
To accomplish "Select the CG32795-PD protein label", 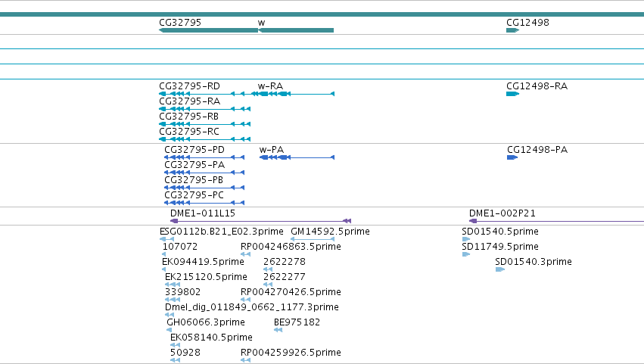I will click(194, 150).
